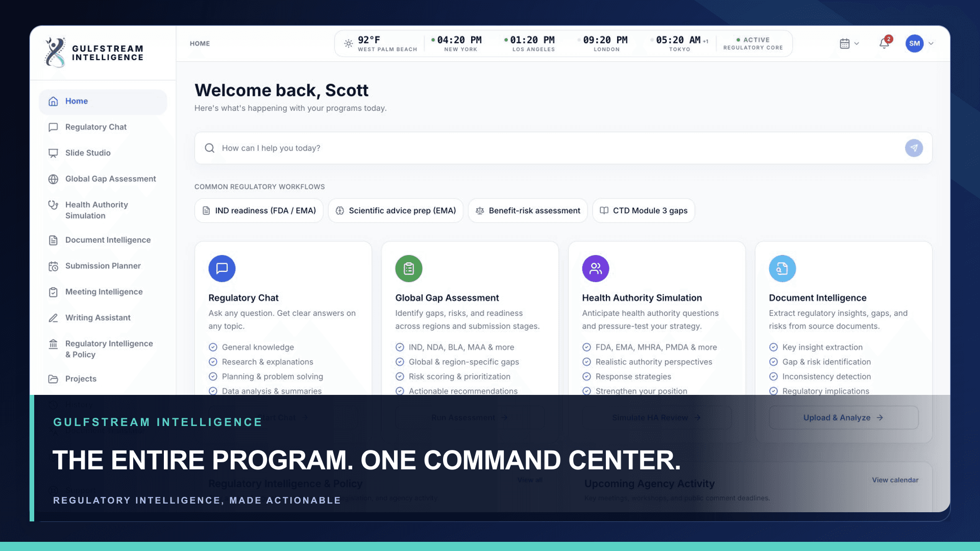Open notifications bell
The width and height of the screenshot is (980, 551).
click(x=885, y=43)
